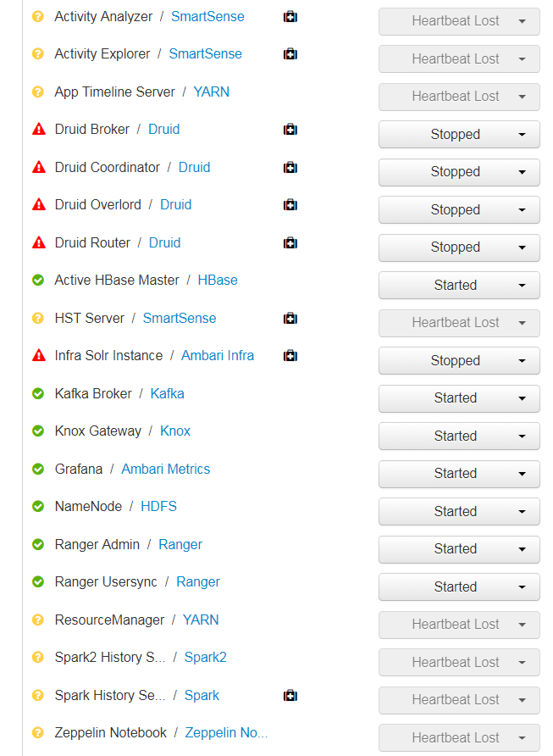
Task: Open Infra Solr Instance Stopped dropdown
Action: (458, 361)
